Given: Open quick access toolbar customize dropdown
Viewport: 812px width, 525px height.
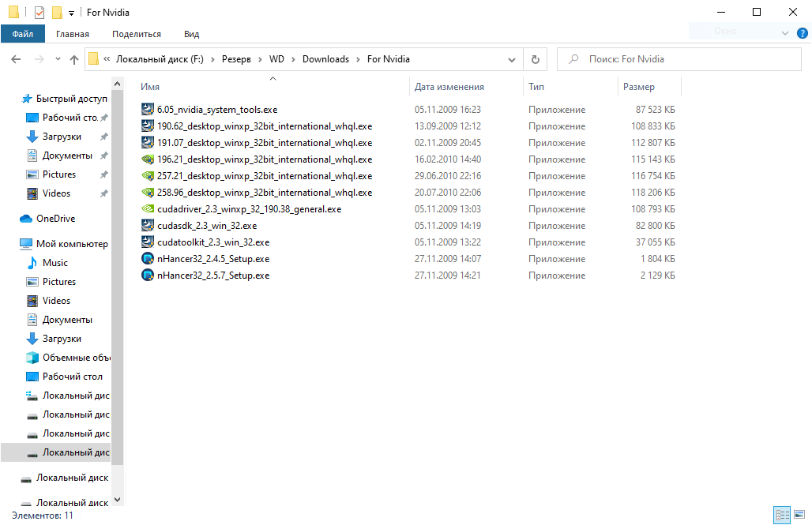Looking at the screenshot, I should 71,13.
